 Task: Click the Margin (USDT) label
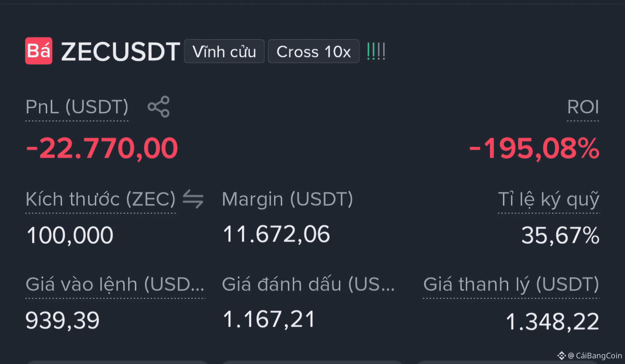pyautogui.click(x=288, y=199)
